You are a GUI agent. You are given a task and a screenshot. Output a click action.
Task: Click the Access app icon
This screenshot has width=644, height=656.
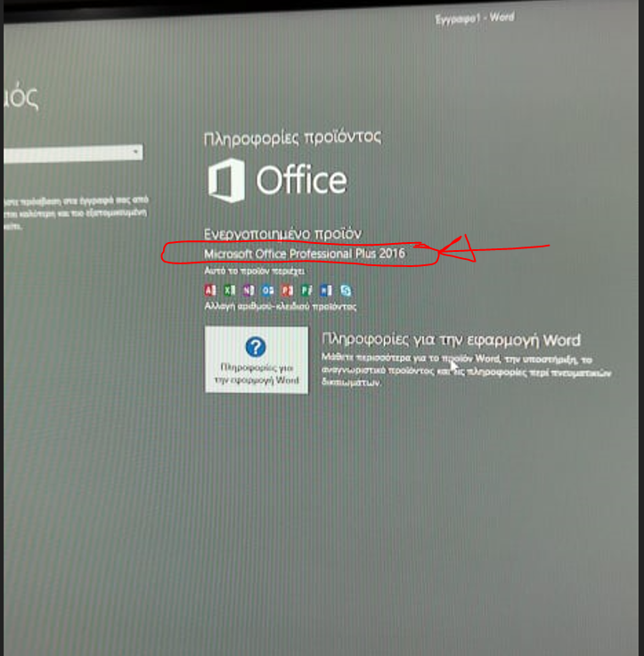[210, 290]
